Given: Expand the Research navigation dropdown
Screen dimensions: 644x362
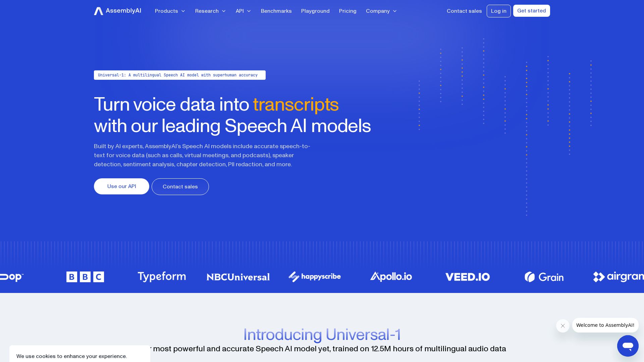Looking at the screenshot, I should pos(210,11).
